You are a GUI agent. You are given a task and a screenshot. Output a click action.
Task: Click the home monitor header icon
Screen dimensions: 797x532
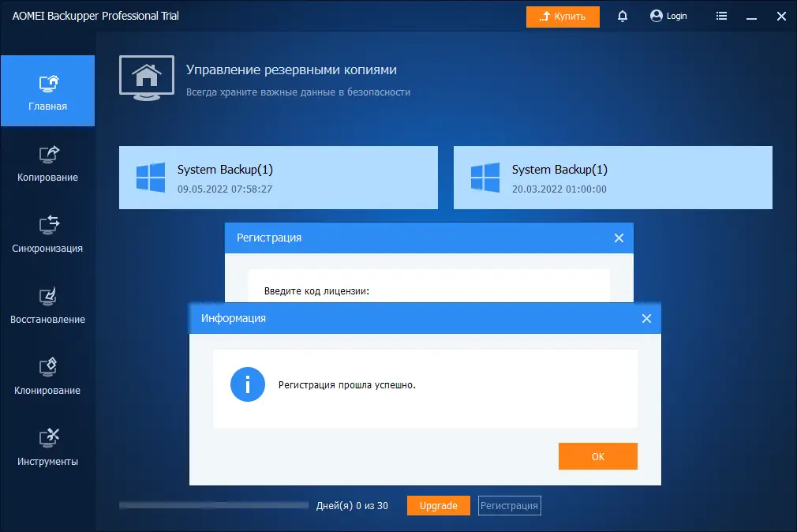click(147, 78)
